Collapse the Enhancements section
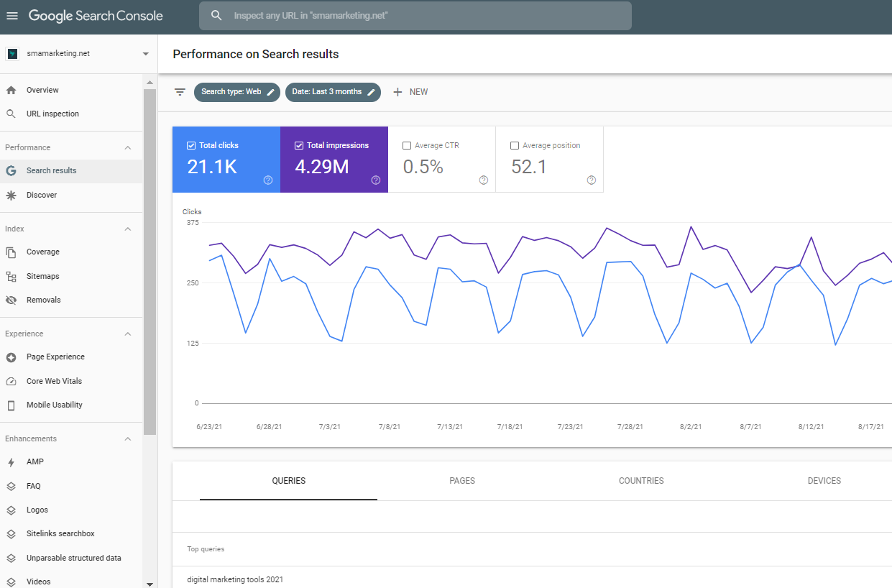Screen dimensions: 892x588 pyautogui.click(x=128, y=438)
